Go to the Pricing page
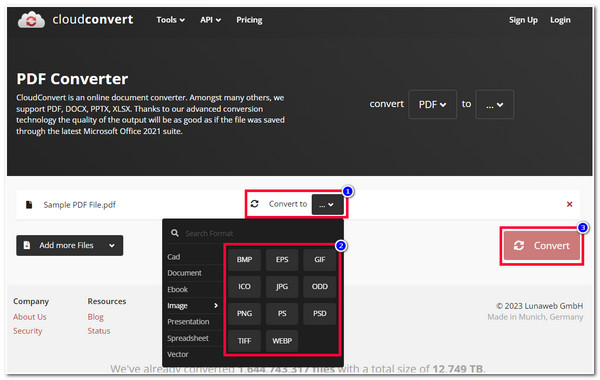This screenshot has height=380, width=600. (x=249, y=20)
